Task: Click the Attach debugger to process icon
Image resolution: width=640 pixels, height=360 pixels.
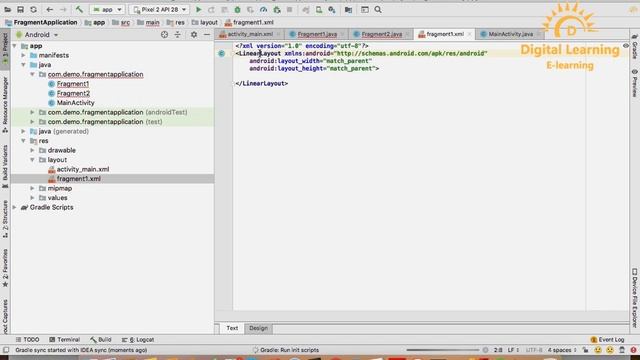Action: tap(277, 9)
